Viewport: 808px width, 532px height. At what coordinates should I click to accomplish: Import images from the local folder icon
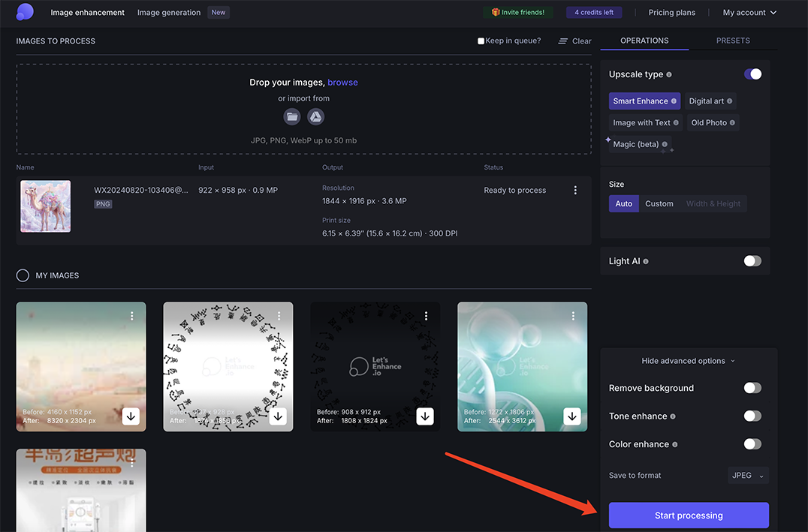(292, 116)
